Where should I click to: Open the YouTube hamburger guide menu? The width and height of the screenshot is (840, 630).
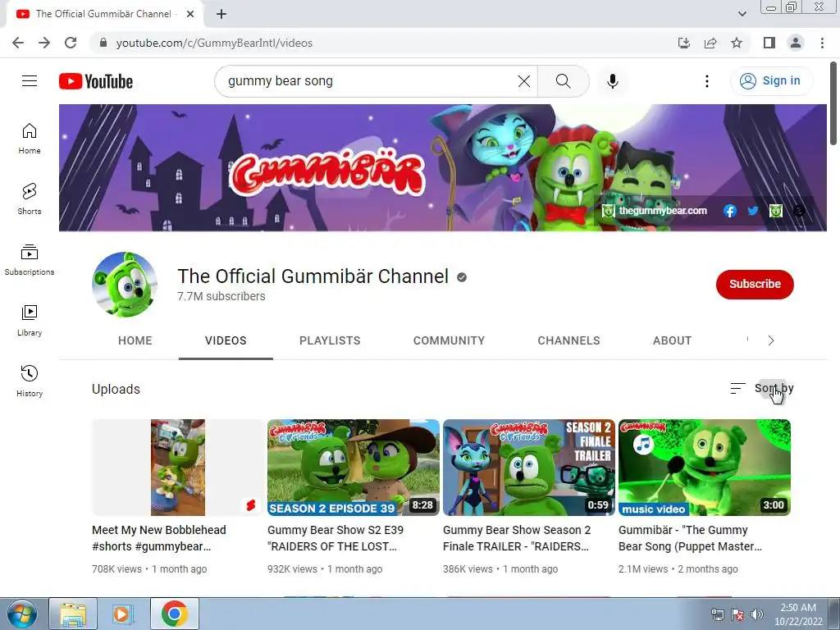pos(30,81)
